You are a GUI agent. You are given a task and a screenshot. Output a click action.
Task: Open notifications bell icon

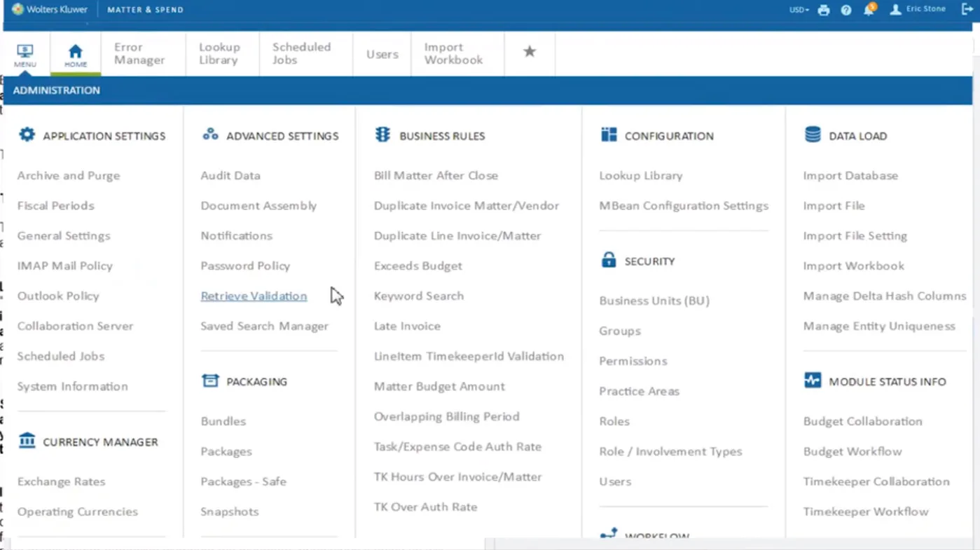tap(869, 9)
